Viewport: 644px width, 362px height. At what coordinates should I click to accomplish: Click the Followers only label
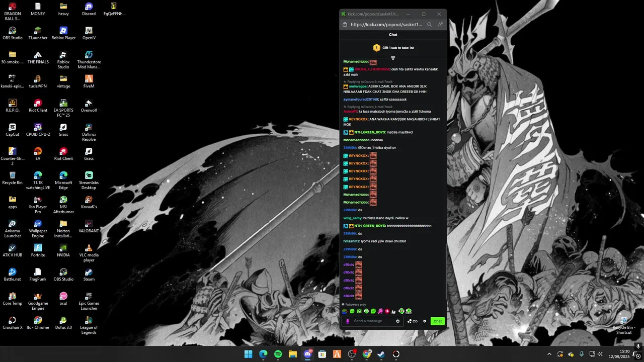[356, 305]
